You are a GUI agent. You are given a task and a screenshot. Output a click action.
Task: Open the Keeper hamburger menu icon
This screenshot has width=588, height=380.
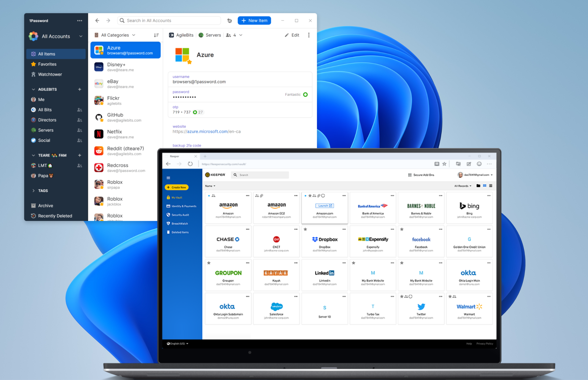tap(168, 178)
